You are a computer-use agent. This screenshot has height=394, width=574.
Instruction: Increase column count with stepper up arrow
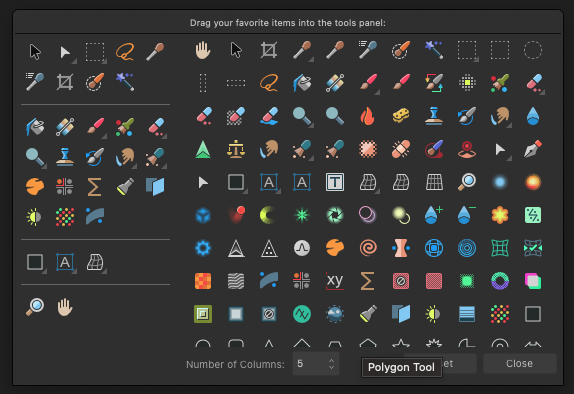point(331,361)
